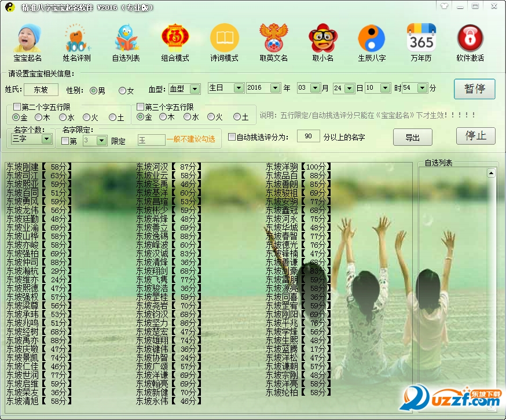Select name 东坡坚力 86分

point(168,323)
